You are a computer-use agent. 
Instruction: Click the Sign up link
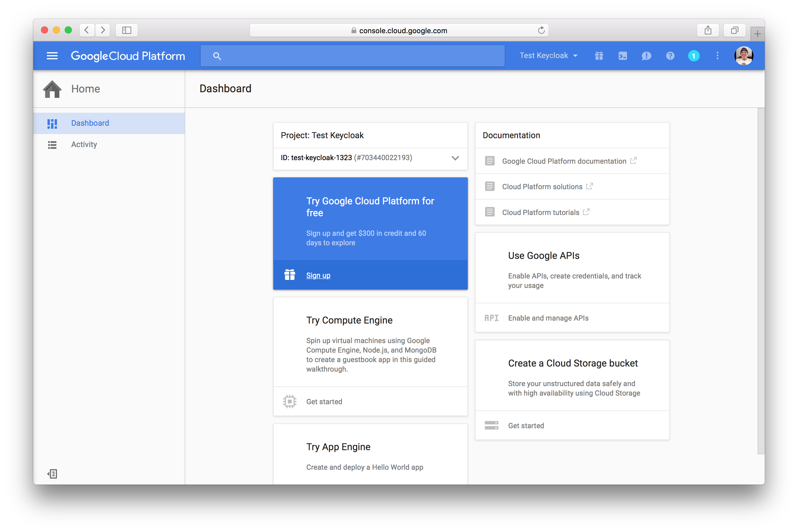click(x=318, y=275)
